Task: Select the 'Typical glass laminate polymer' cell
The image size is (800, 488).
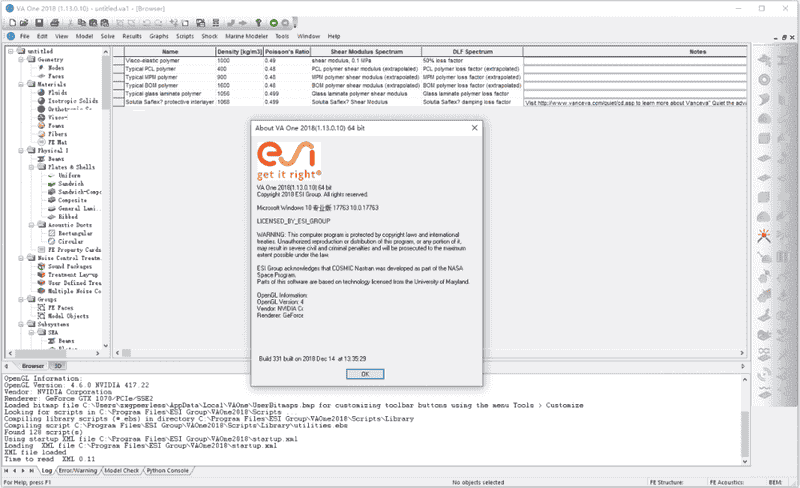Action: pos(170,93)
